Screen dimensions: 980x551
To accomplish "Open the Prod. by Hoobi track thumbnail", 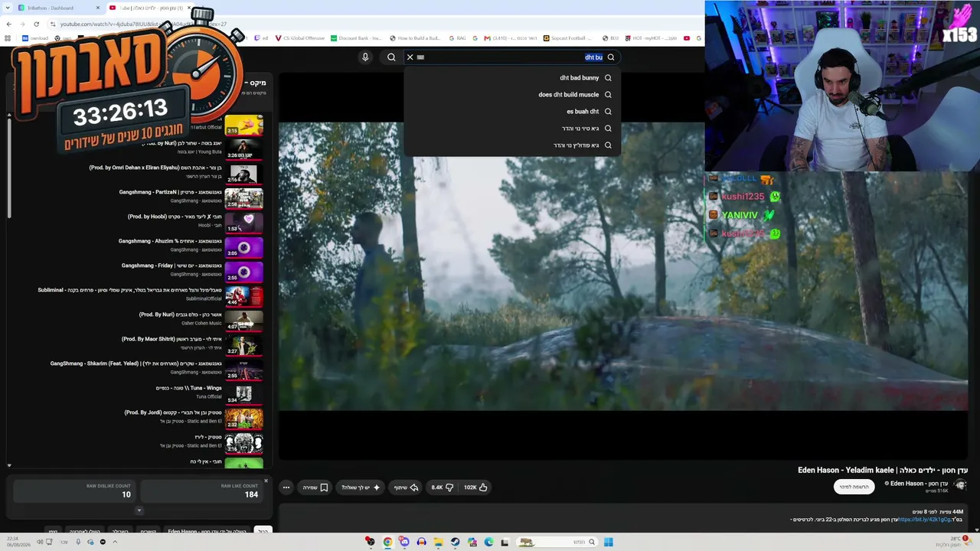I will [x=243, y=223].
